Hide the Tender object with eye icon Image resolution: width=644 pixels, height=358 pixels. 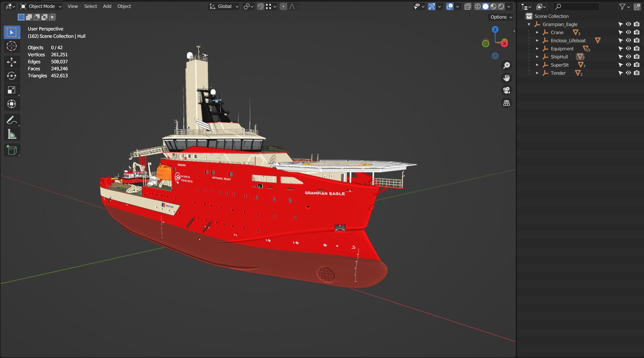tap(629, 73)
